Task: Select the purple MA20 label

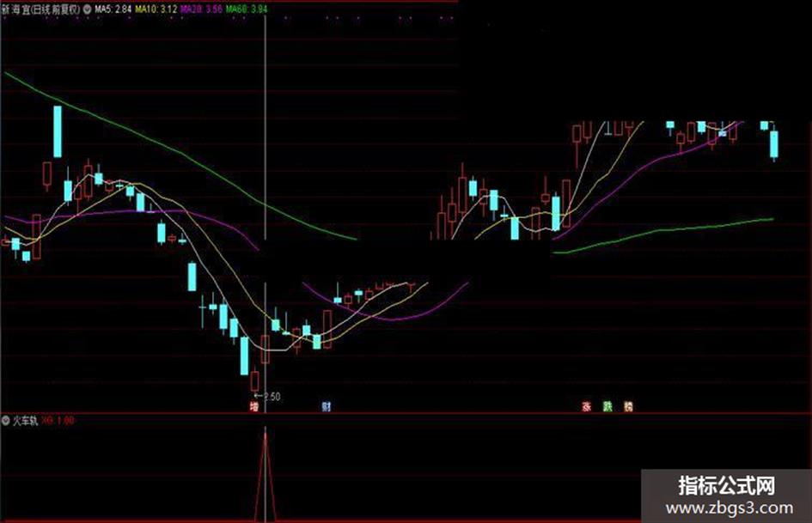Action: pyautogui.click(x=201, y=9)
